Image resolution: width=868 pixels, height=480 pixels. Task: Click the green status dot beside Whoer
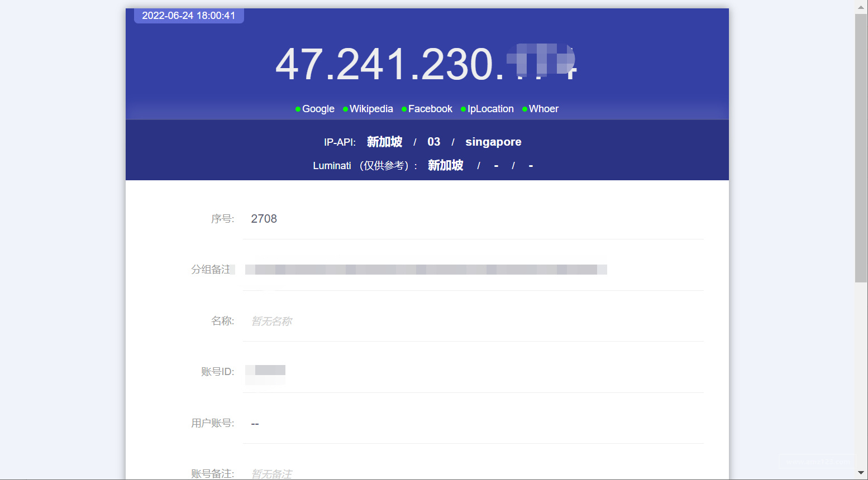524,109
